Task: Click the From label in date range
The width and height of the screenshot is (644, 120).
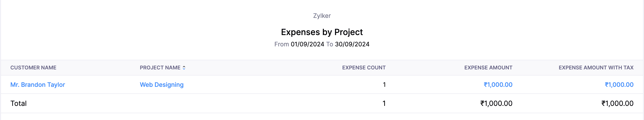Action: [x=281, y=44]
